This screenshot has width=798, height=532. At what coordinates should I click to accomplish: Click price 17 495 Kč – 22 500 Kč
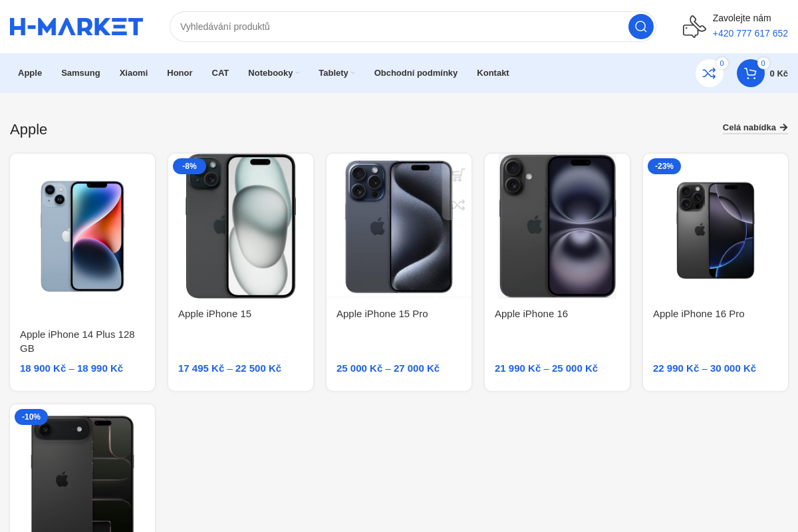click(x=229, y=368)
